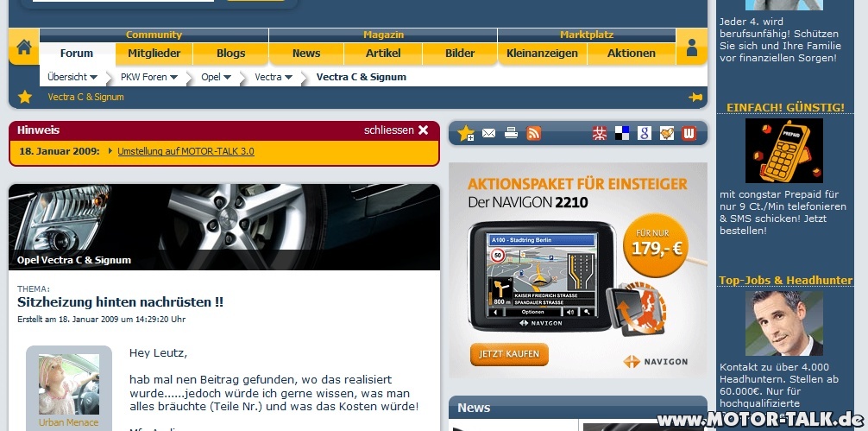Click the mit congstar Prepaid ad text
This screenshot has width=868, height=431.
click(x=783, y=212)
